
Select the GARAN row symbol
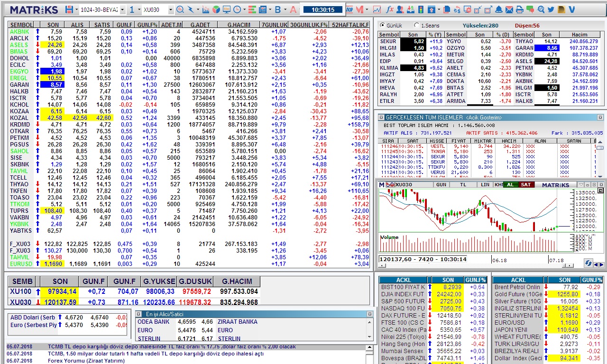(x=19, y=84)
